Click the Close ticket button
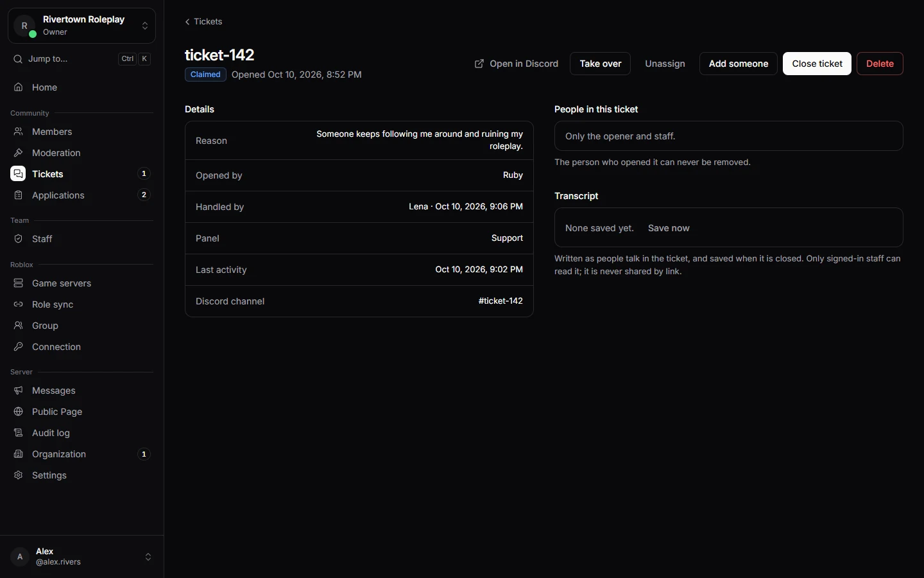 tap(817, 64)
